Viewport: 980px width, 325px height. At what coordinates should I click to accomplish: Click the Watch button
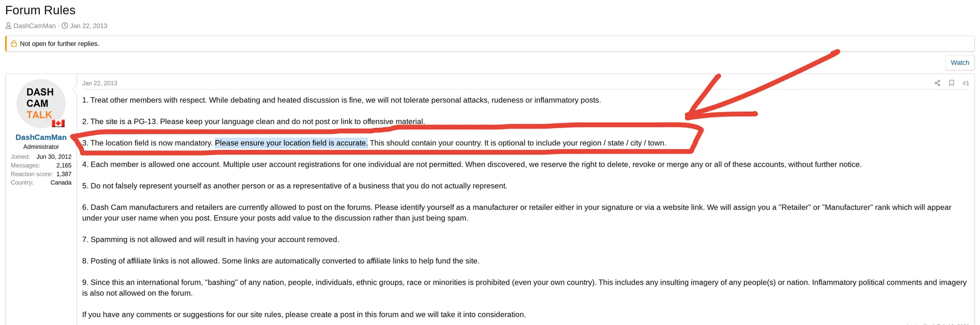point(960,63)
